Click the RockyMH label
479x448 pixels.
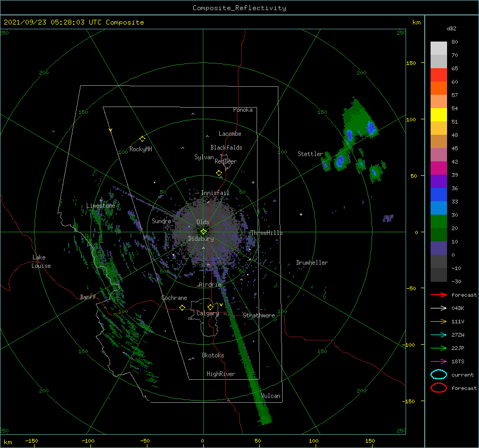(x=141, y=149)
